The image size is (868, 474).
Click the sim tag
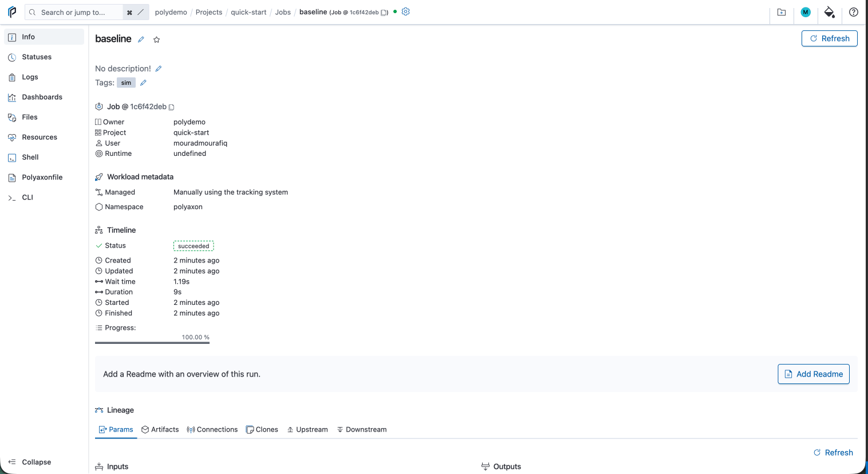pyautogui.click(x=126, y=83)
